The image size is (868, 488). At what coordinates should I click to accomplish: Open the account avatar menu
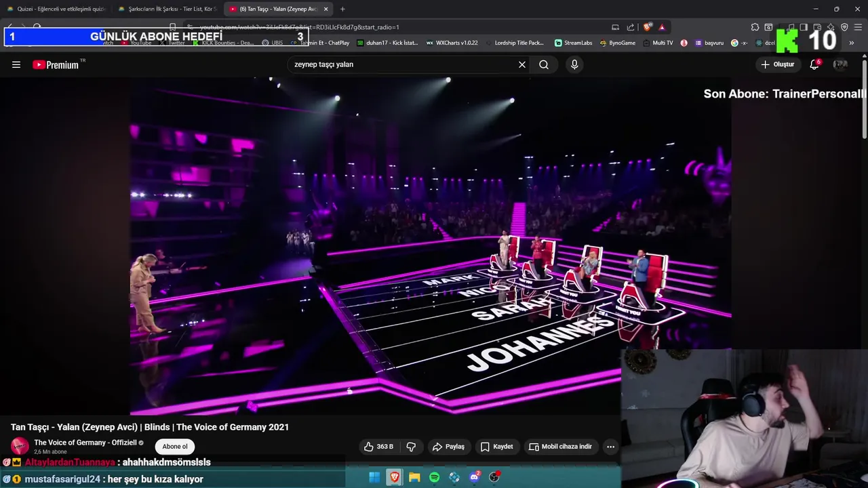point(840,64)
